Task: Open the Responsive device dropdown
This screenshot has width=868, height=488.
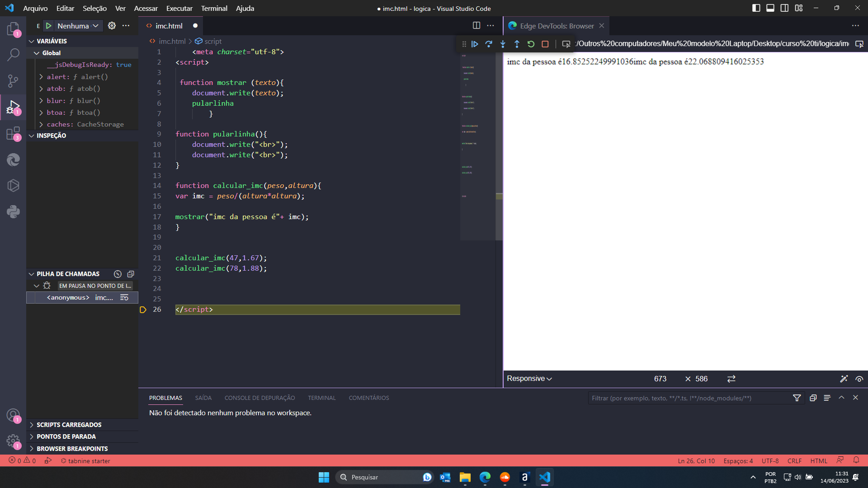Action: [529, 379]
